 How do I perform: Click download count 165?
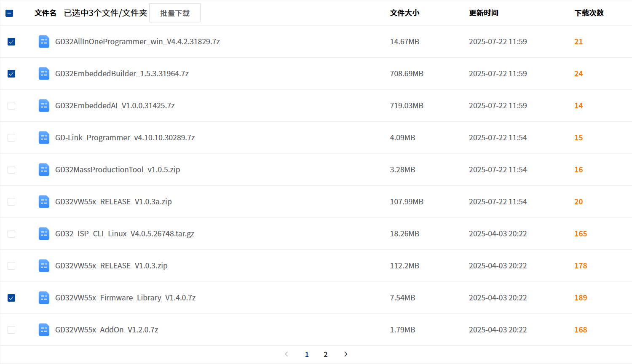581,234
